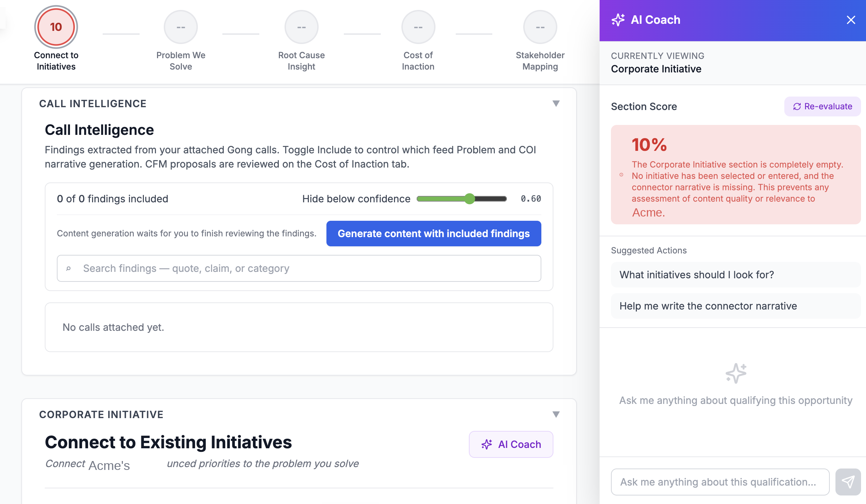This screenshot has height=504, width=866.
Task: Click 'No calls attached yet.' message
Action: click(x=113, y=327)
